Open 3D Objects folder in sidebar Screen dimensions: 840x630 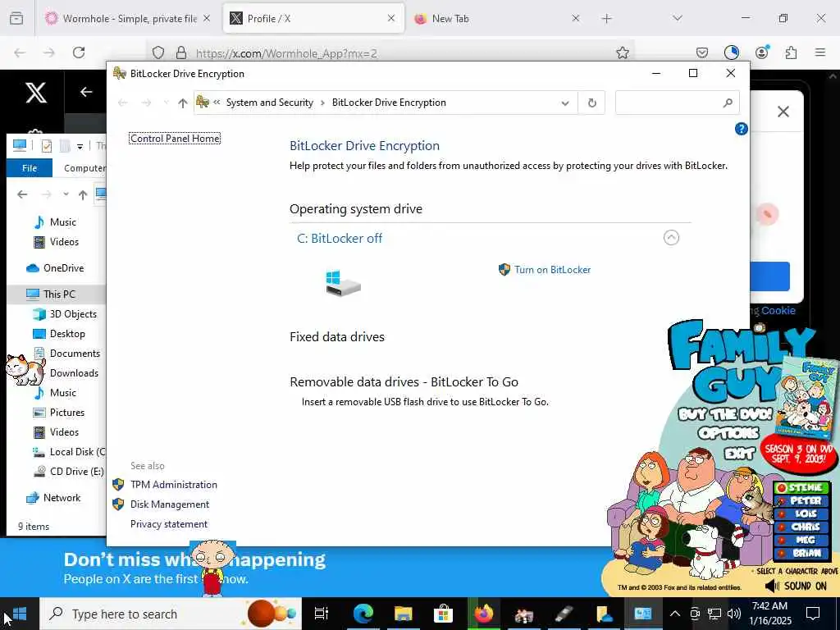(73, 314)
